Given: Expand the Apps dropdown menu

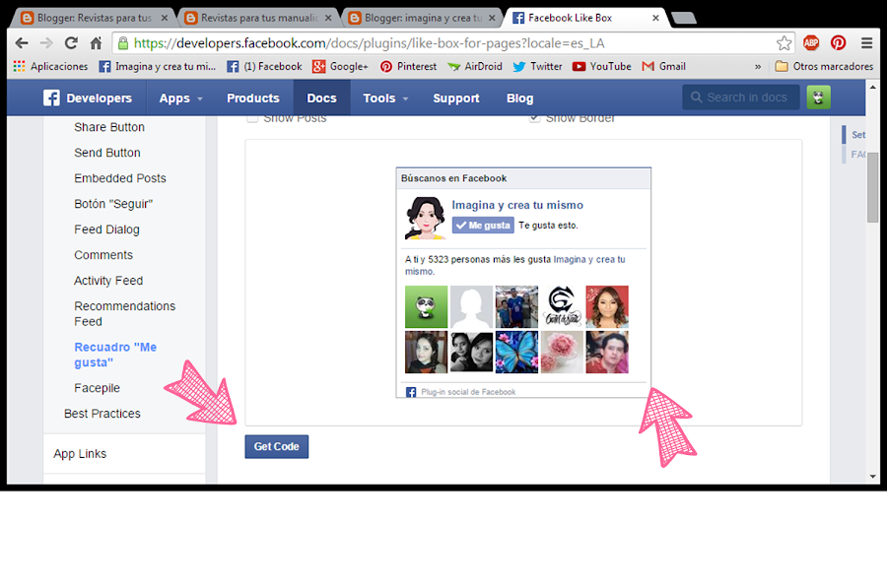Looking at the screenshot, I should pyautogui.click(x=180, y=98).
